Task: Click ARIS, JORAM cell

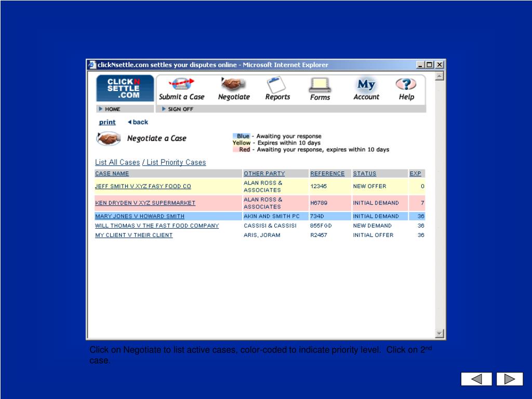Action: point(262,235)
